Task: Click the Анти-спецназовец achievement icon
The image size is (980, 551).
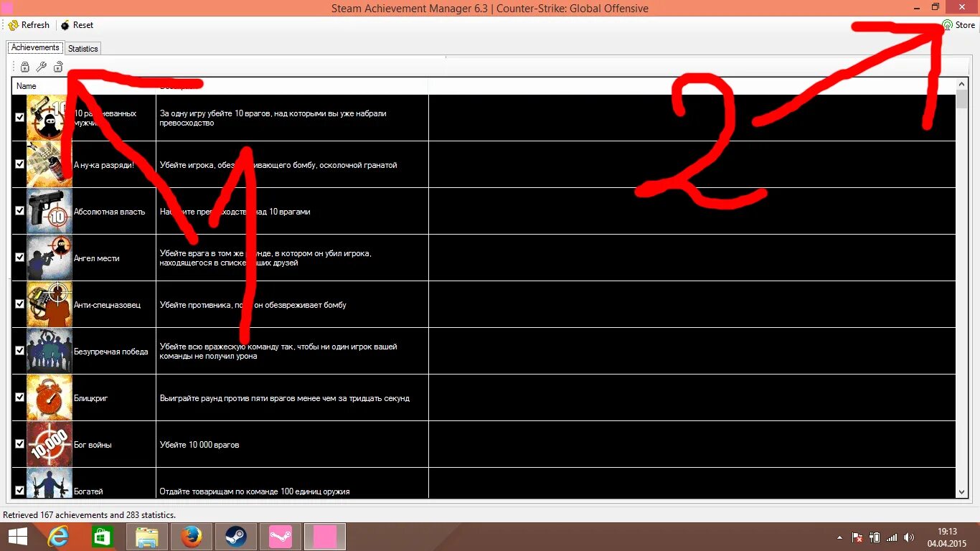Action: 50,304
